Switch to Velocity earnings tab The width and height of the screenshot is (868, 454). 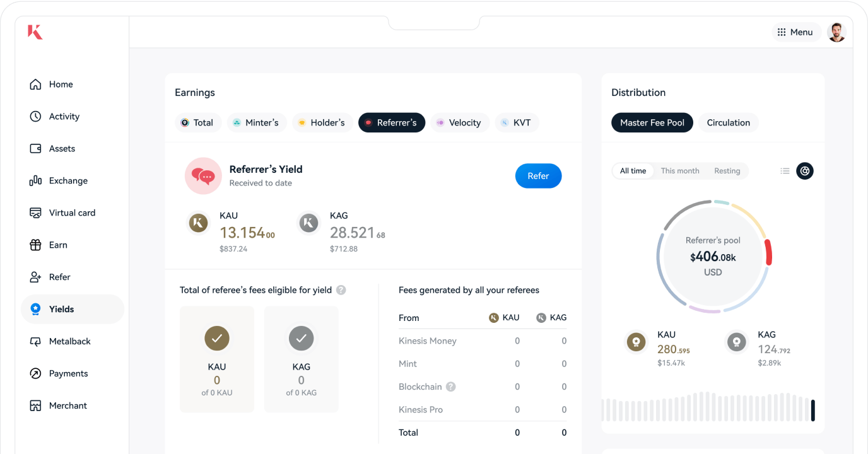click(x=460, y=123)
